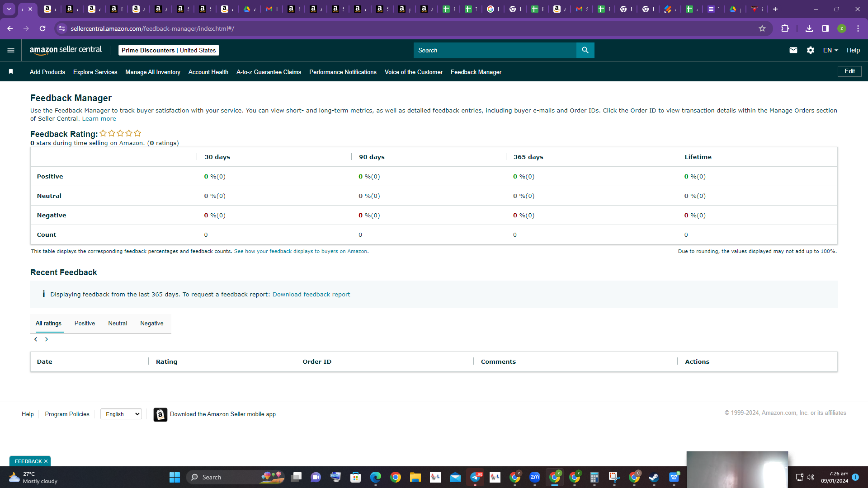Open the Chrome three-dot menu
Screen dimensions: 868x488
[858, 28]
